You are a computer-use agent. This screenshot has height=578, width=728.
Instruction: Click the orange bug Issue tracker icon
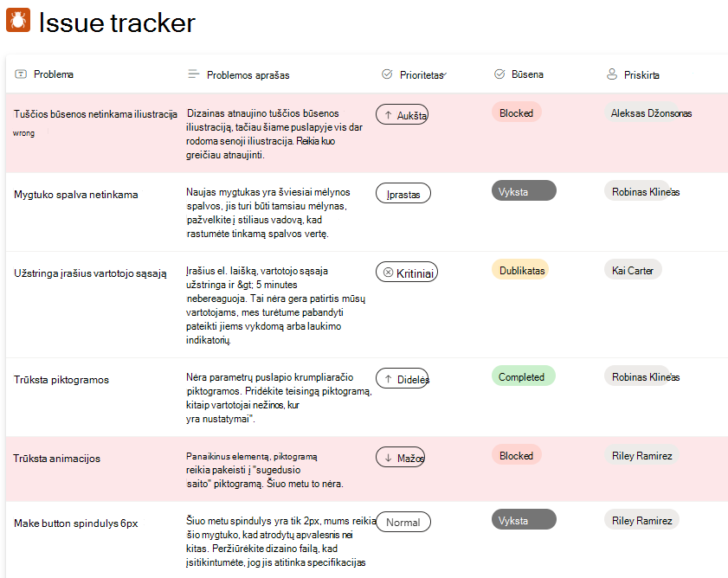pos(18,20)
